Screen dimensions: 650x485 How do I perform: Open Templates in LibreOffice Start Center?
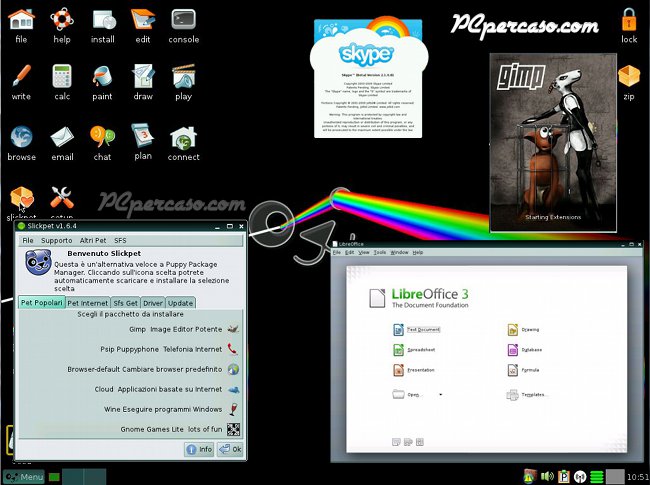(526, 395)
